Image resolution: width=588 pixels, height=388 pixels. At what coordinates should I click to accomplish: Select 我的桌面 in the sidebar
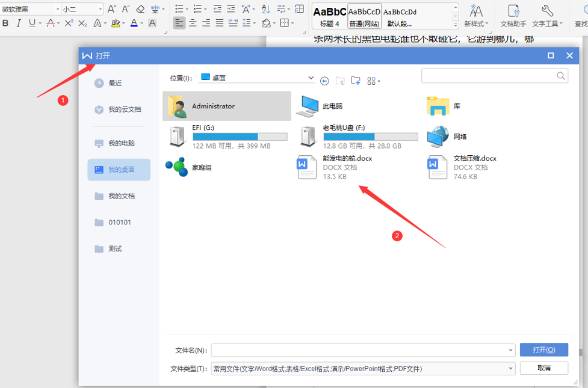point(119,170)
